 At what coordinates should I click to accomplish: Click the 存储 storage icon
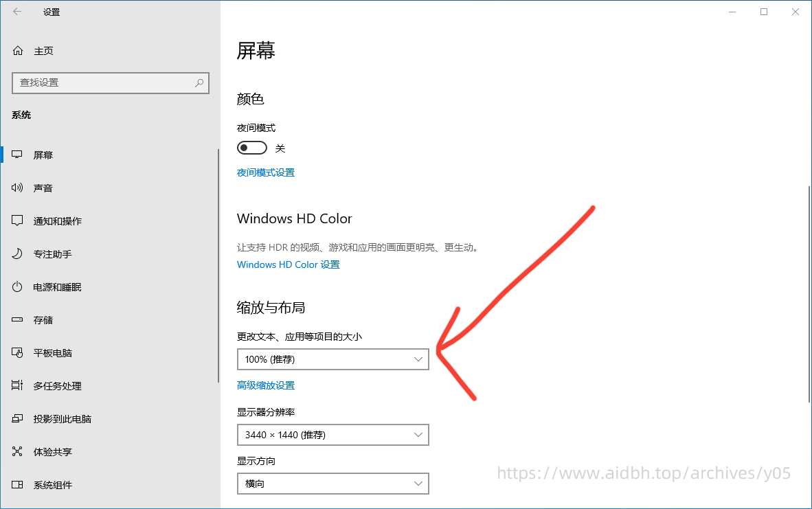pos(18,320)
